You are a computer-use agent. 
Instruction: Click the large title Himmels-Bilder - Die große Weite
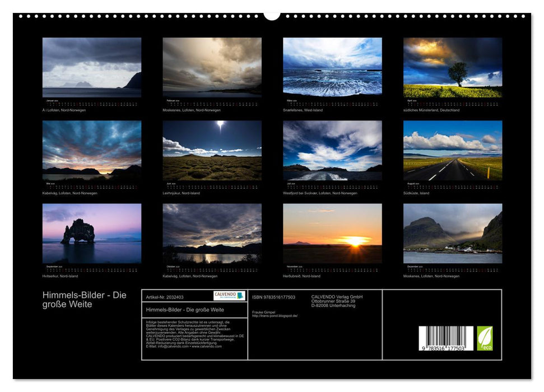tap(85, 300)
